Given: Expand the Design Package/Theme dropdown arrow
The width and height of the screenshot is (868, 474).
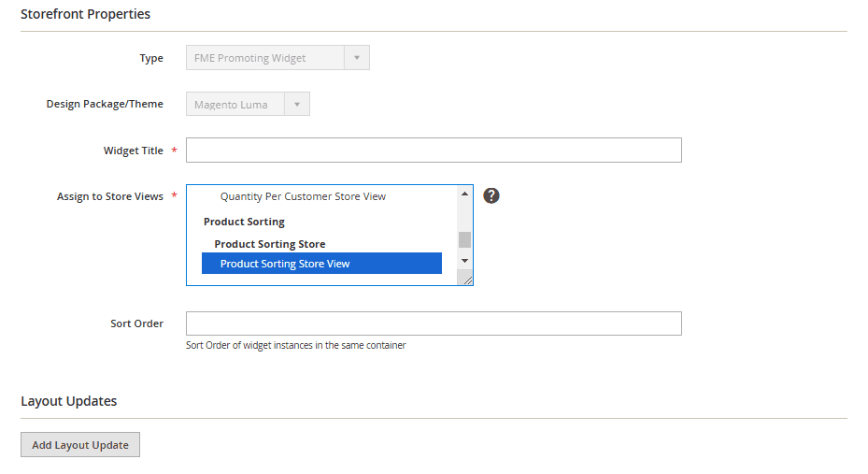Looking at the screenshot, I should pyautogui.click(x=297, y=104).
